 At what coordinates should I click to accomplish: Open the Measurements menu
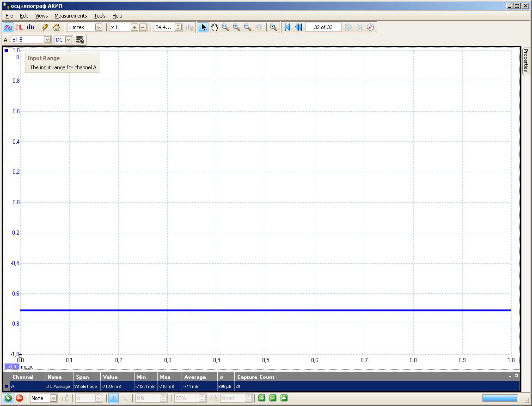71,16
